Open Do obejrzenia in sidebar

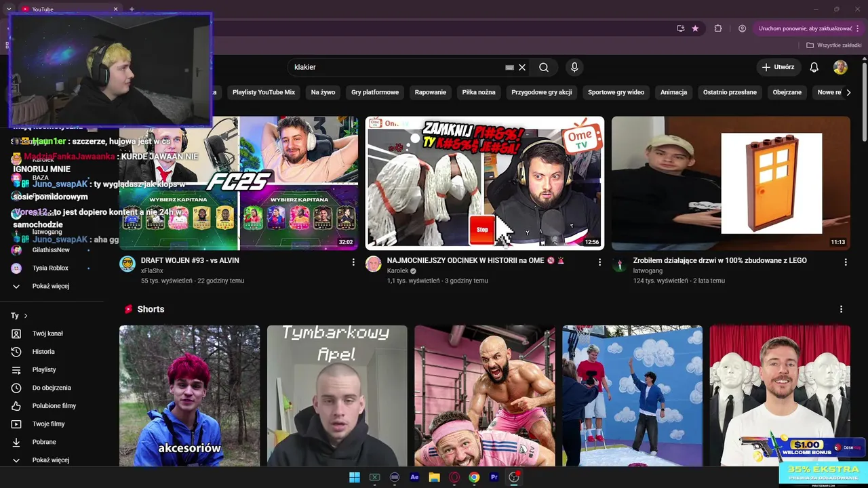click(52, 388)
